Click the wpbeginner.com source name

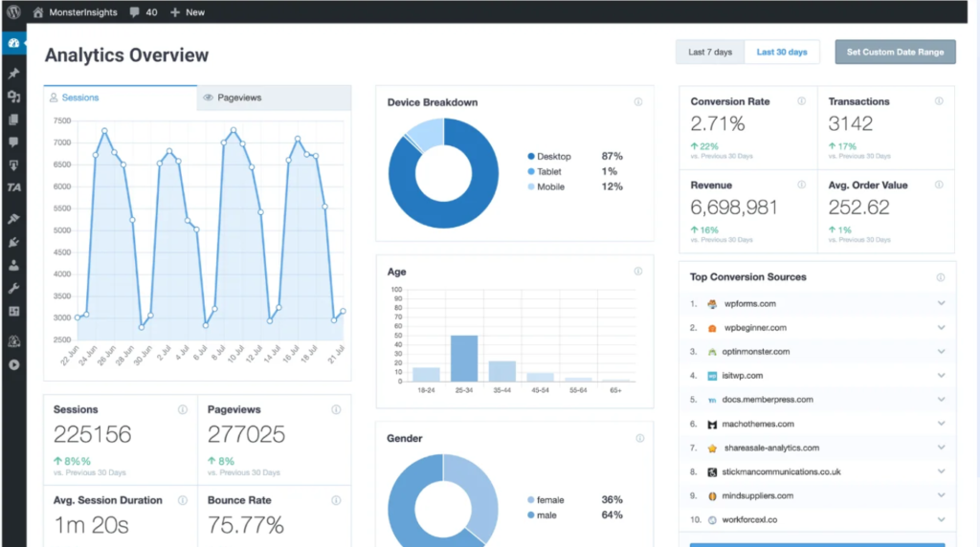click(x=755, y=327)
